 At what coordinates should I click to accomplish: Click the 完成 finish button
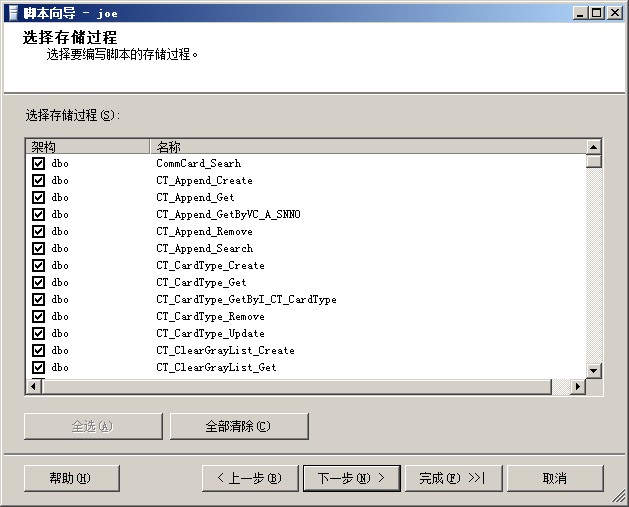(x=452, y=478)
